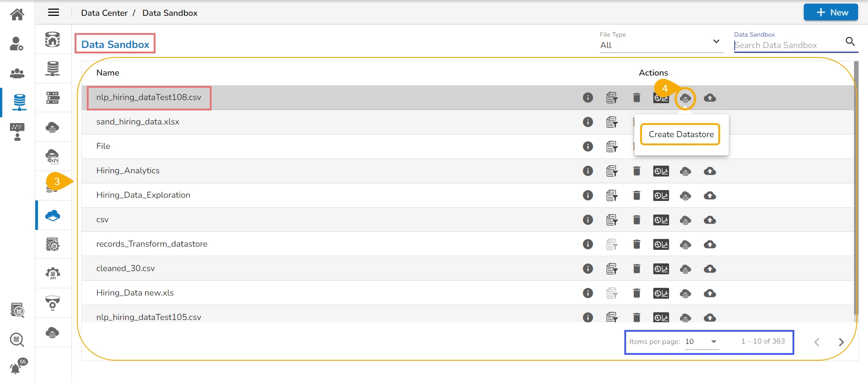Screen dimensions: 868x382
Task: Click the home icon in the left sidebar
Action: (x=17, y=14)
